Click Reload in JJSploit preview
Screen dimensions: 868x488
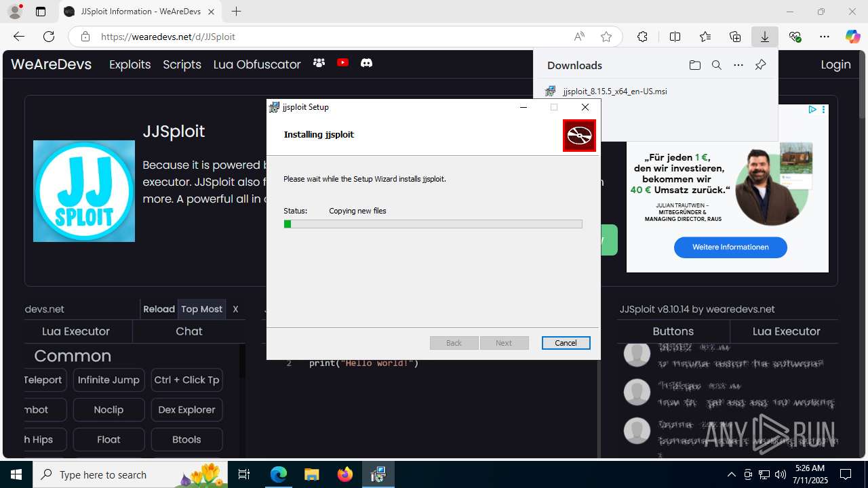click(x=159, y=309)
